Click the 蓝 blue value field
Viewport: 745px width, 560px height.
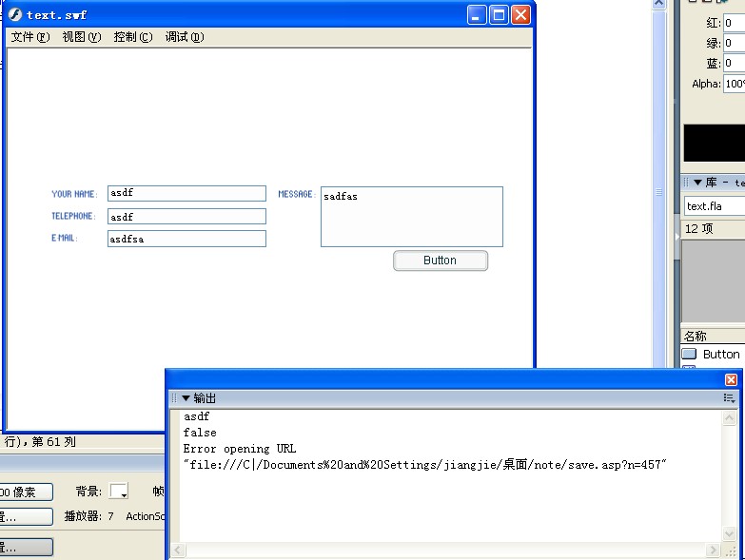coord(735,63)
